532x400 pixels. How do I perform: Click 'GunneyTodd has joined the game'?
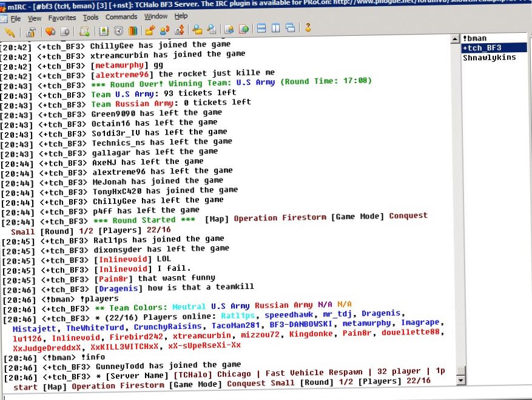pos(168,365)
